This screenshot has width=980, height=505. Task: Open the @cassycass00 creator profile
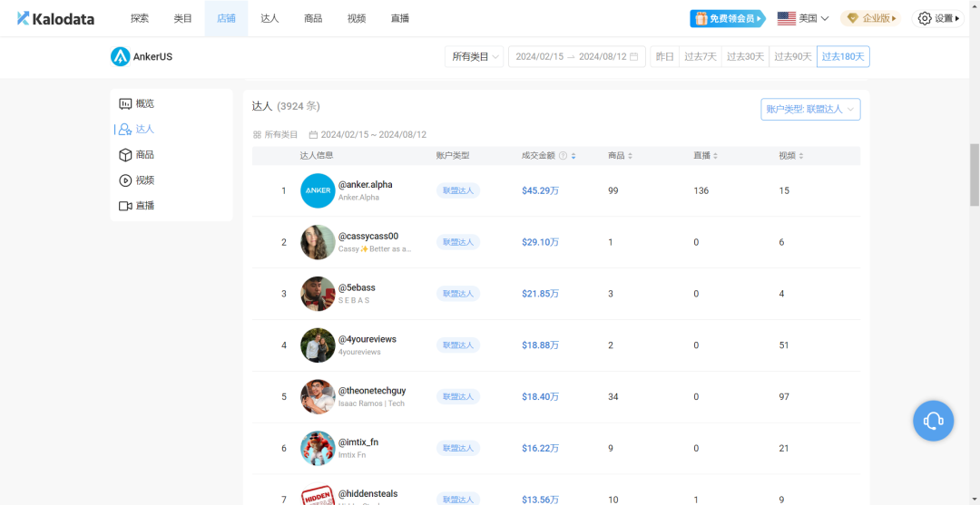click(x=367, y=237)
